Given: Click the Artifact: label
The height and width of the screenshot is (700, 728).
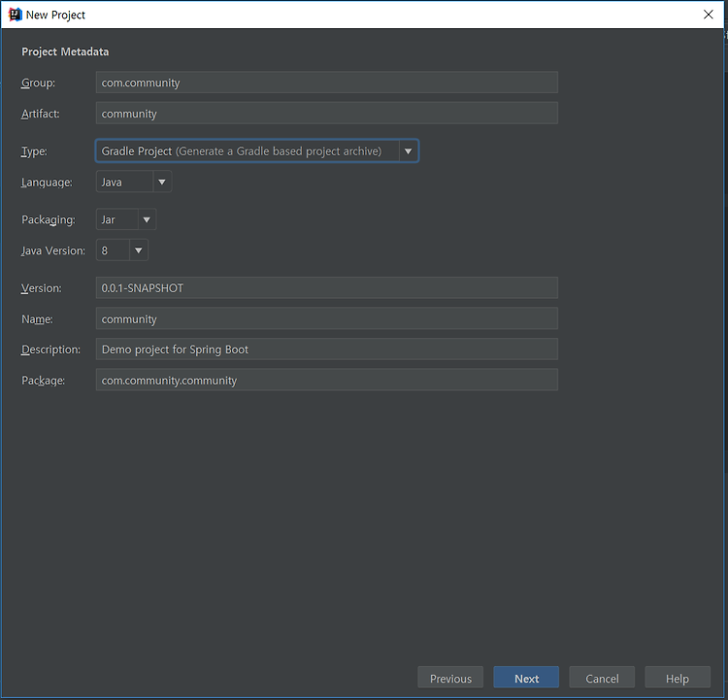Looking at the screenshot, I should click(41, 114).
